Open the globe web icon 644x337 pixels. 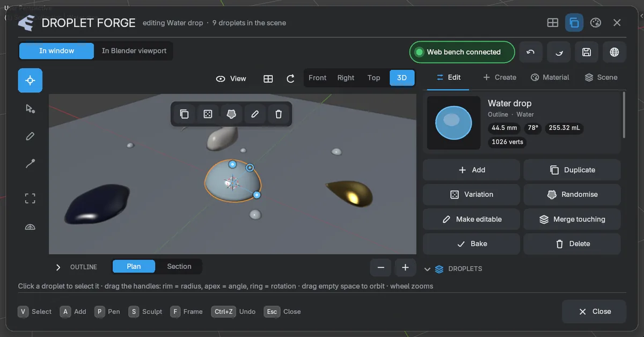click(614, 52)
